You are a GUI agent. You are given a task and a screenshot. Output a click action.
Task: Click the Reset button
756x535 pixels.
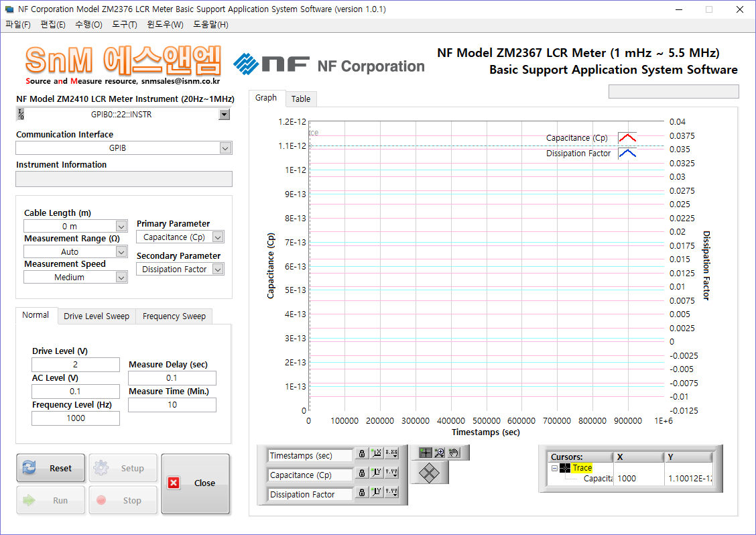coord(51,468)
